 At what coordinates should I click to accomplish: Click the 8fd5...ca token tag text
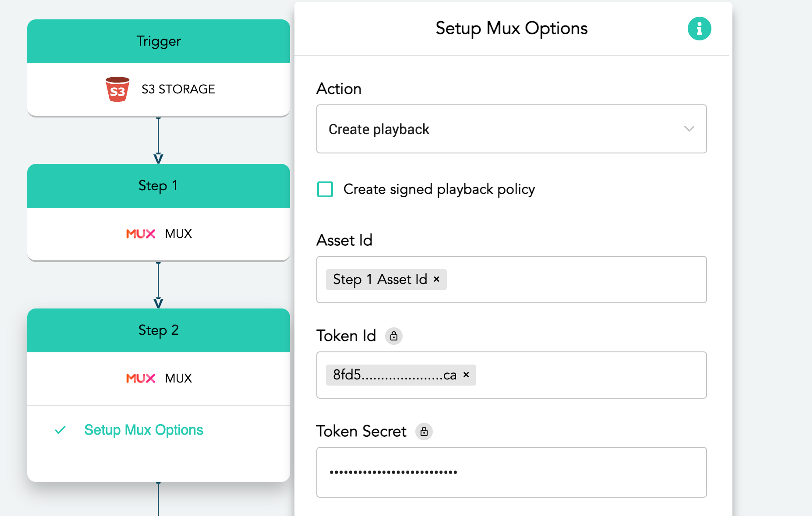395,375
